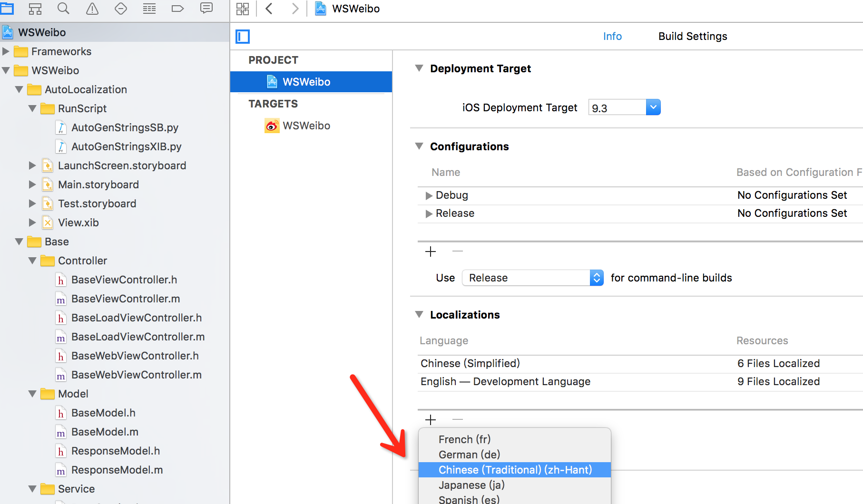This screenshot has height=504, width=863.
Task: Remove a configuration with the minus button
Action: tap(458, 251)
